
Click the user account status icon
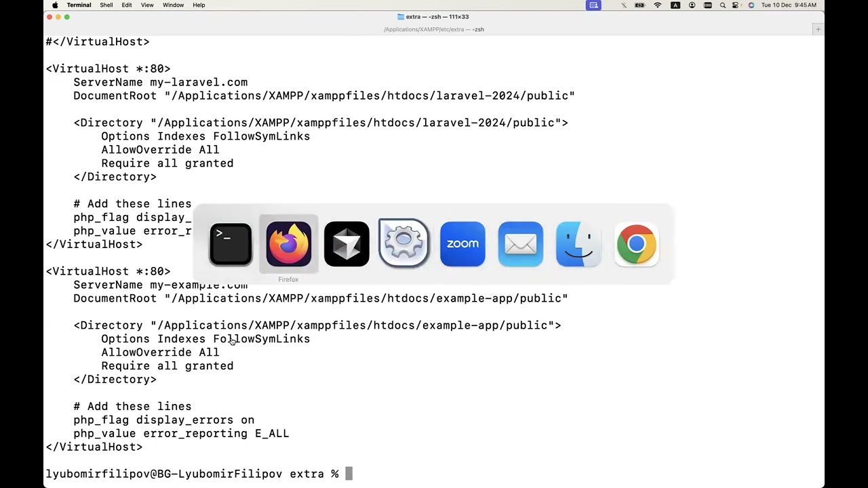point(692,5)
